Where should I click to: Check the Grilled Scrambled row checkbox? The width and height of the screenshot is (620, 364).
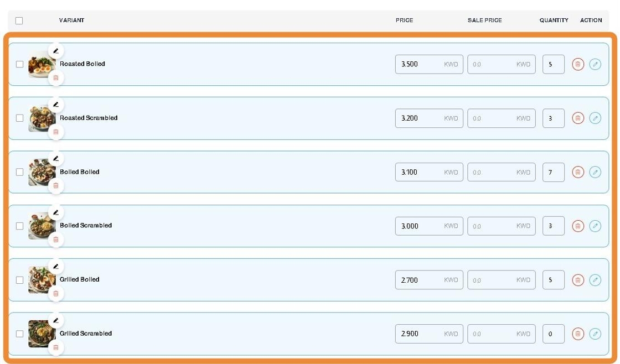click(19, 334)
